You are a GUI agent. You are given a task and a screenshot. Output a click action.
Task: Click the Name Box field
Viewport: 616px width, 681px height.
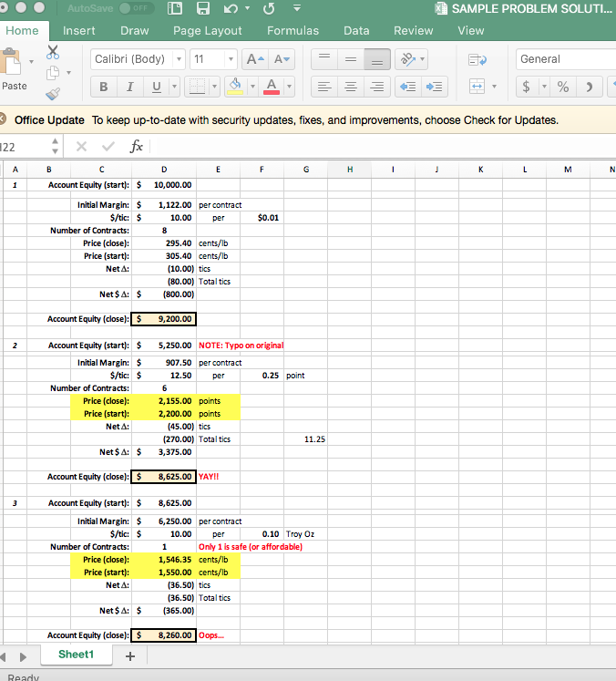pos(25,147)
